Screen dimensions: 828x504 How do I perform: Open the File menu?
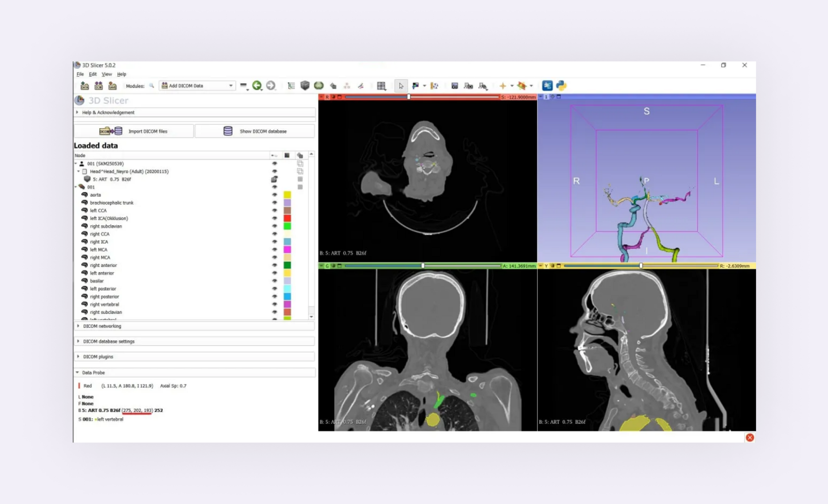(80, 74)
